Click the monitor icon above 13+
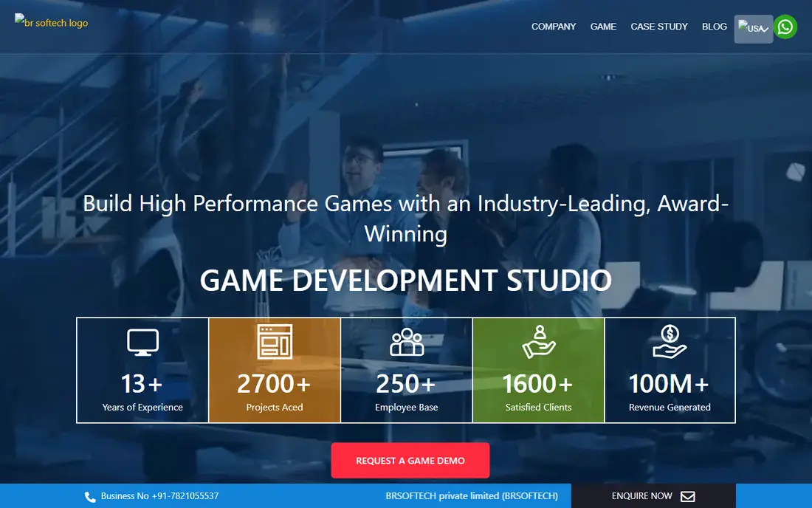The width and height of the screenshot is (812, 508). (x=143, y=343)
